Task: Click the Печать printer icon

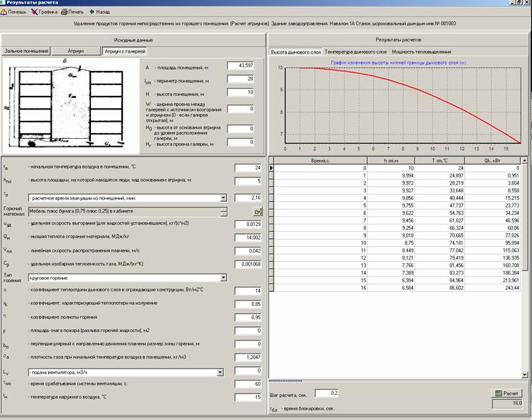Action: pos(65,12)
